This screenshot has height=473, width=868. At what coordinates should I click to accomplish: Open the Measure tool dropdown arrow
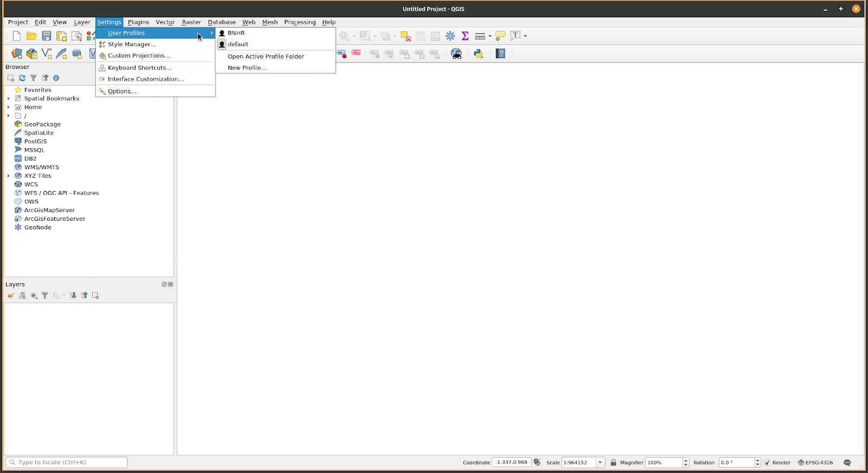[490, 36]
